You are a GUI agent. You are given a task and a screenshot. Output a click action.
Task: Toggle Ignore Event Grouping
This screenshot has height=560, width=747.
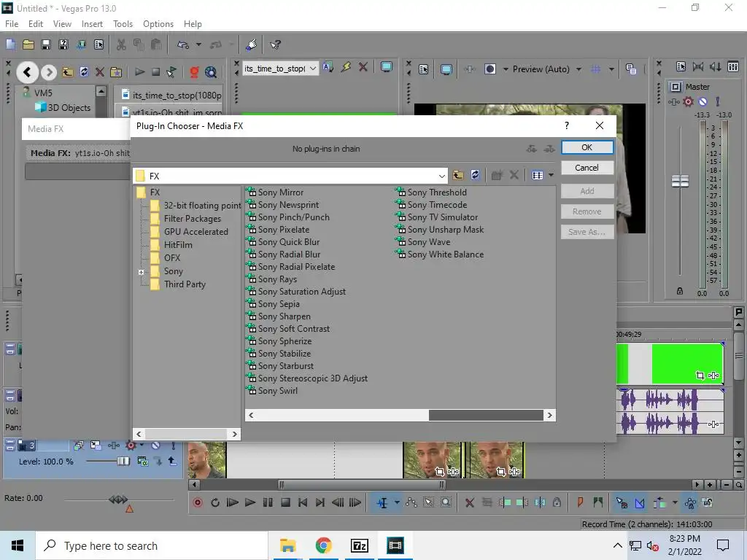(x=708, y=502)
